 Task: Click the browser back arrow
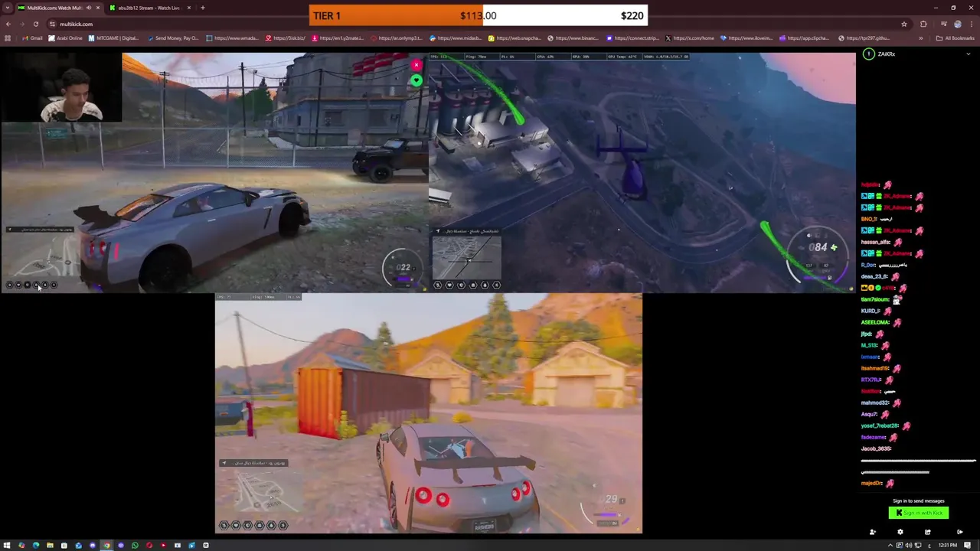click(x=8, y=24)
